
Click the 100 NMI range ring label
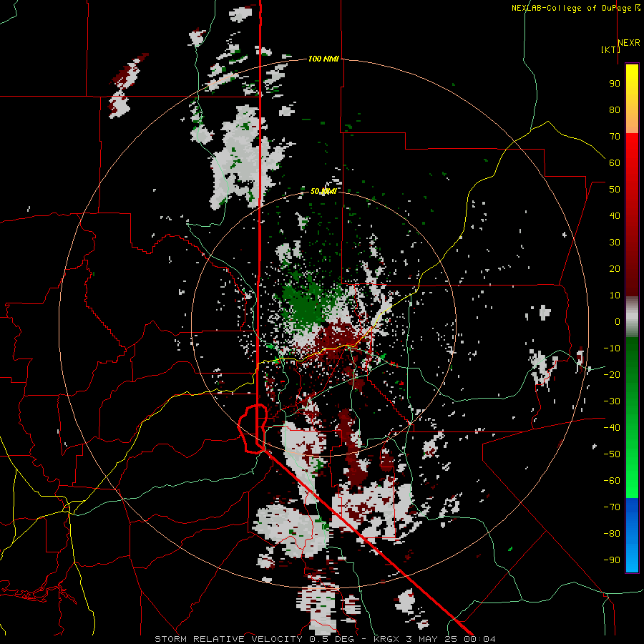pos(323,59)
